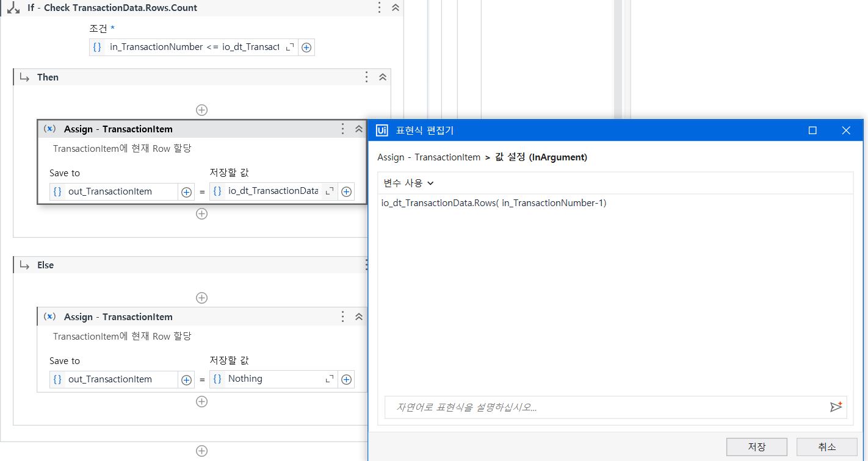Image resolution: width=868 pixels, height=461 pixels.
Task: Click the 취소 button
Action: click(827, 446)
